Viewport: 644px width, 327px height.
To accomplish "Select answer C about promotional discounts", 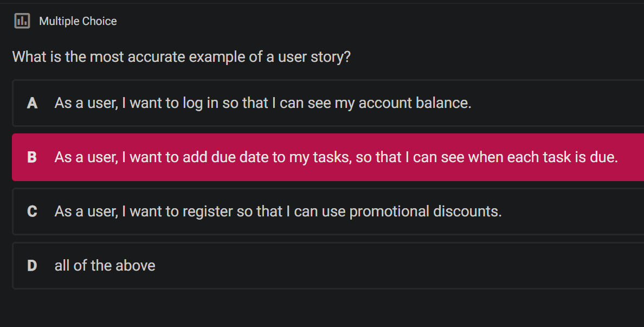I will (328, 211).
